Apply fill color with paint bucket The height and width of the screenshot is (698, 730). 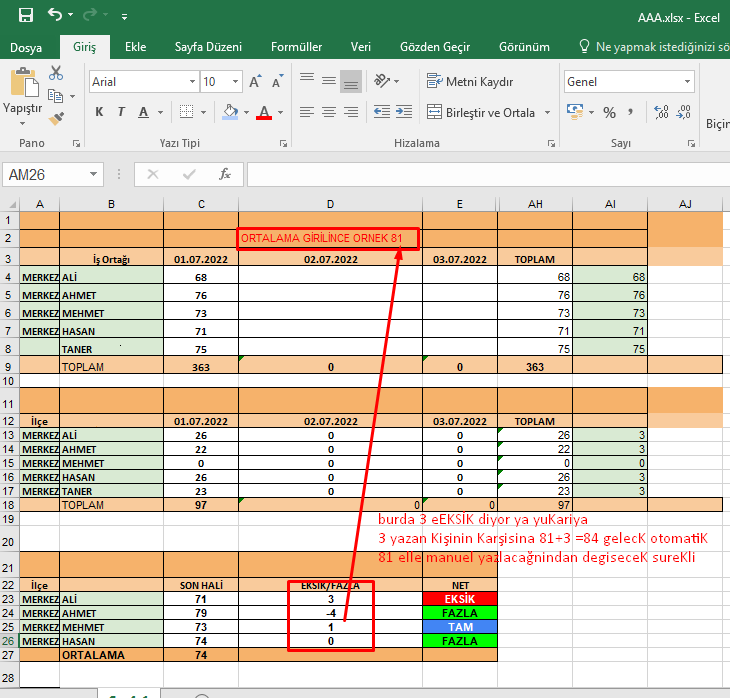[x=230, y=112]
